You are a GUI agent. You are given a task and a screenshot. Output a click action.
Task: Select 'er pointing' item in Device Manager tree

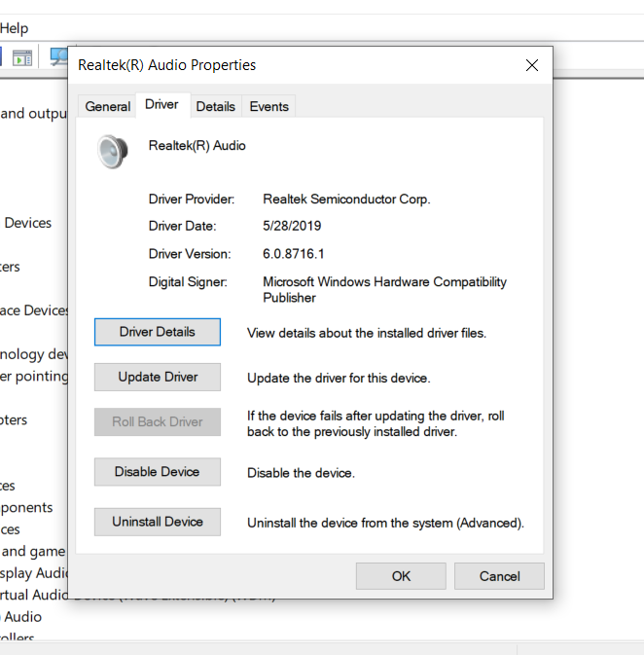click(x=34, y=377)
